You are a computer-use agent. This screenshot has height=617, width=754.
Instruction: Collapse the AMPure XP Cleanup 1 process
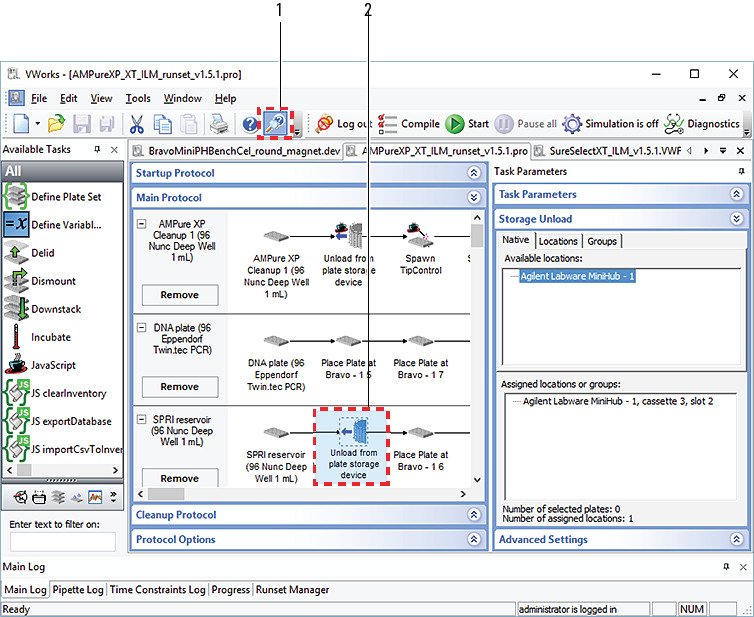coord(142,225)
